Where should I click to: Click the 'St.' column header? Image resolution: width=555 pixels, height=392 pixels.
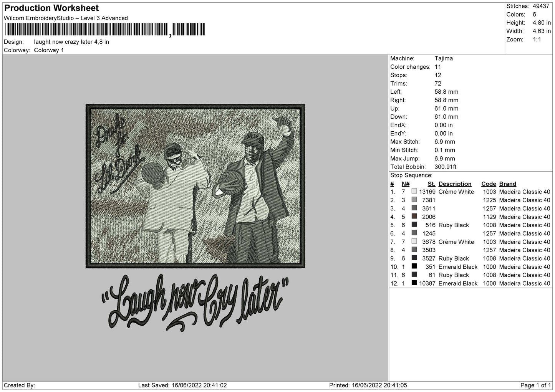pyautogui.click(x=432, y=184)
